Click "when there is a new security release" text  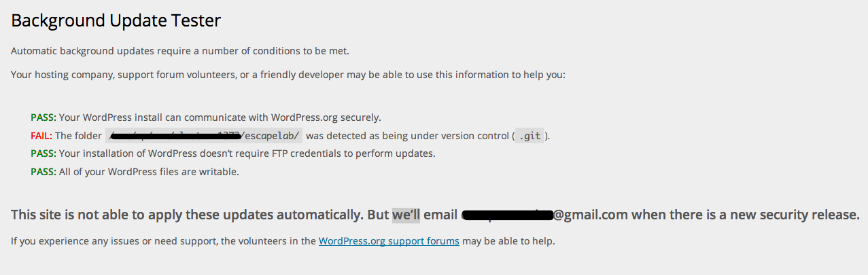point(746,215)
